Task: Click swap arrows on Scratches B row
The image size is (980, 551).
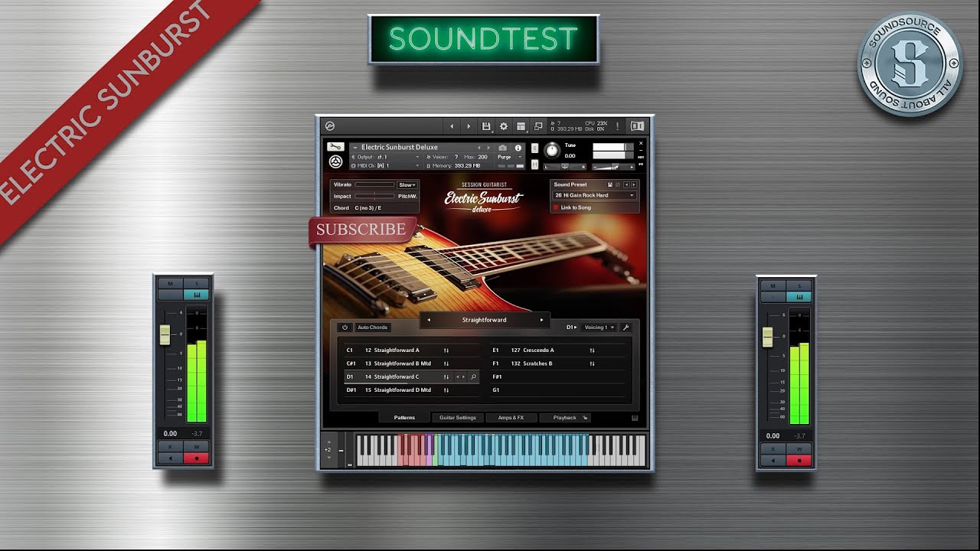Action: (x=593, y=364)
